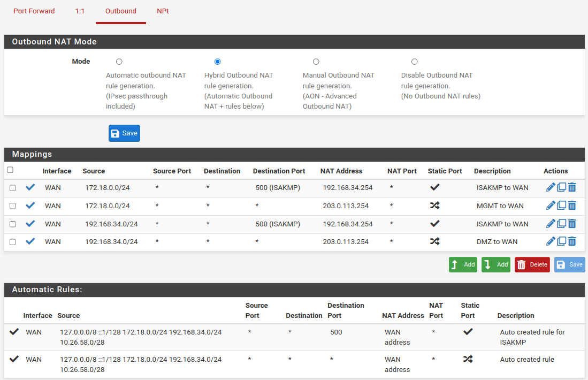Go to the NPt tab
The image size is (588, 380).
163,11
